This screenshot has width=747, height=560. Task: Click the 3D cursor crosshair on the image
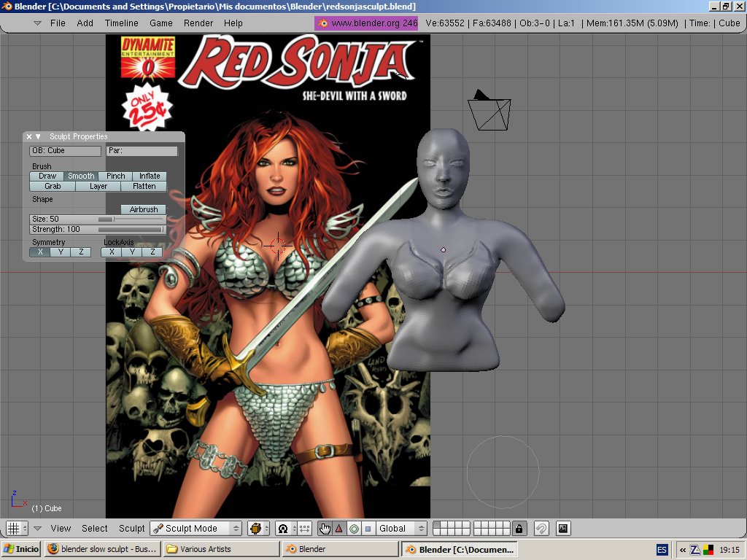[x=278, y=246]
